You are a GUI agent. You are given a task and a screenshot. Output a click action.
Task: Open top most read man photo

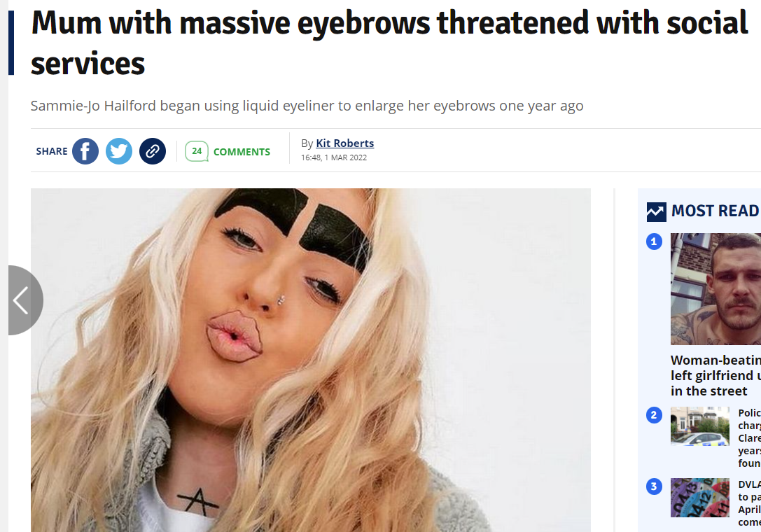click(716, 289)
